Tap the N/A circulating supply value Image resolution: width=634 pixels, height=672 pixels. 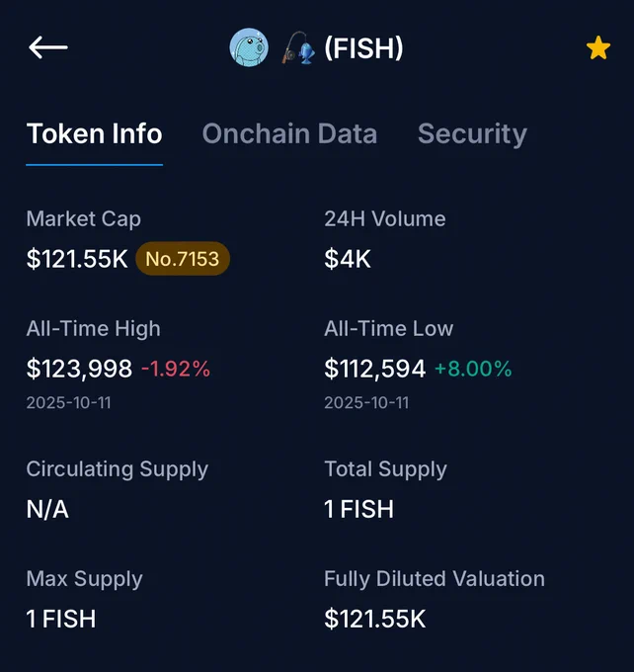tap(47, 510)
